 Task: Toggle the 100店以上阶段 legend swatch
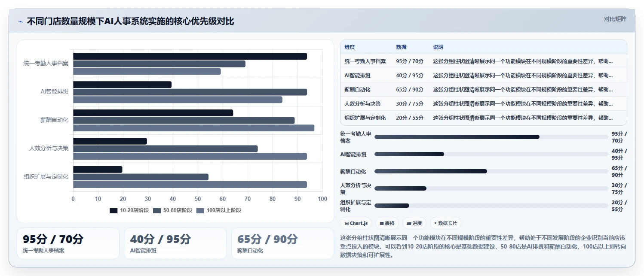click(x=200, y=210)
